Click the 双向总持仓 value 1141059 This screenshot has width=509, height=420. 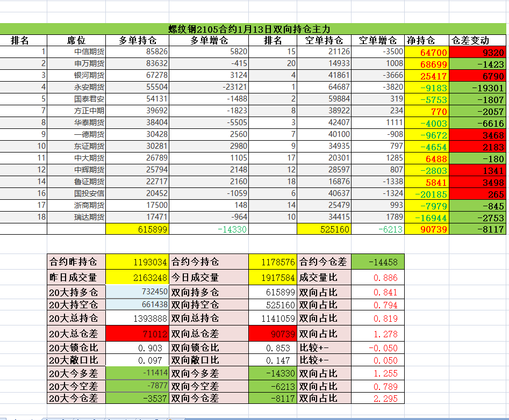click(x=273, y=318)
